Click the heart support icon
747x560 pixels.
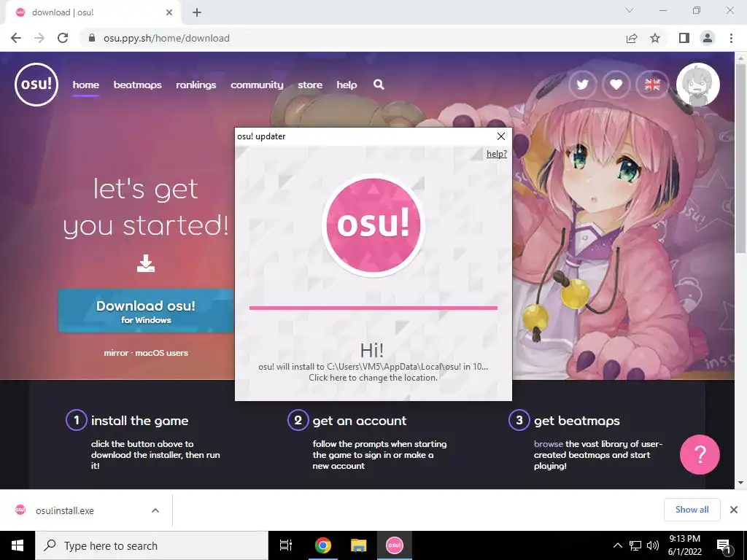pos(616,85)
